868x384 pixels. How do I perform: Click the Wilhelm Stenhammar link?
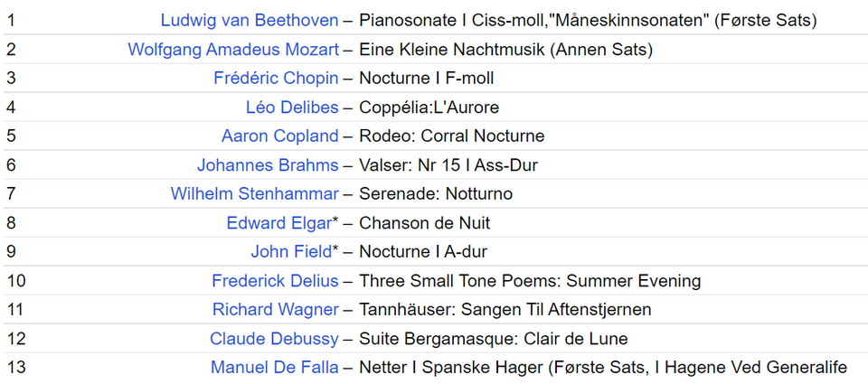pyautogui.click(x=254, y=193)
